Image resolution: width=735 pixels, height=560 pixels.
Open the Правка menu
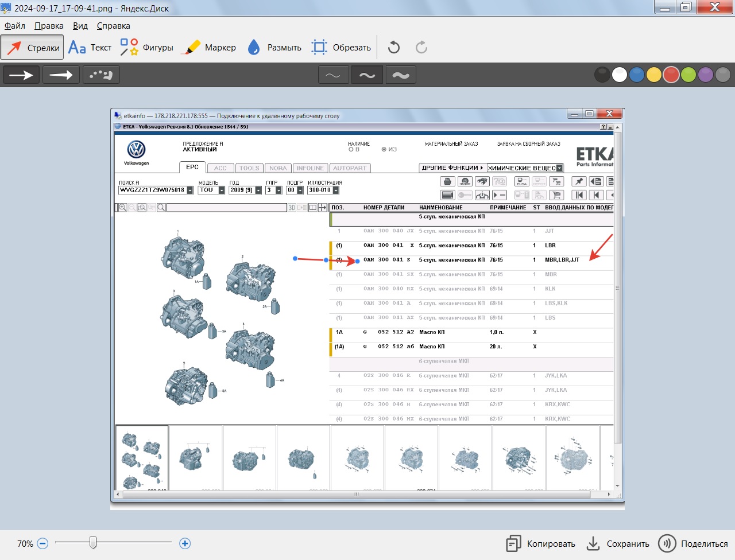[x=49, y=26]
